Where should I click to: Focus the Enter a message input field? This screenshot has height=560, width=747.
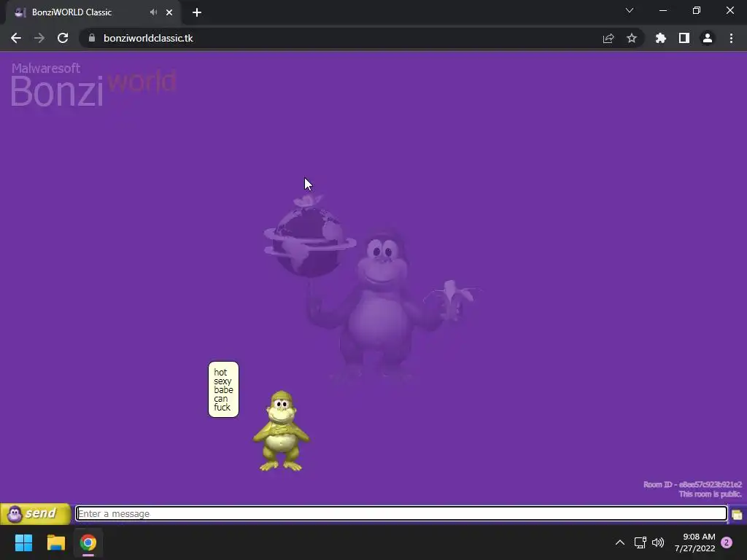[x=401, y=514]
